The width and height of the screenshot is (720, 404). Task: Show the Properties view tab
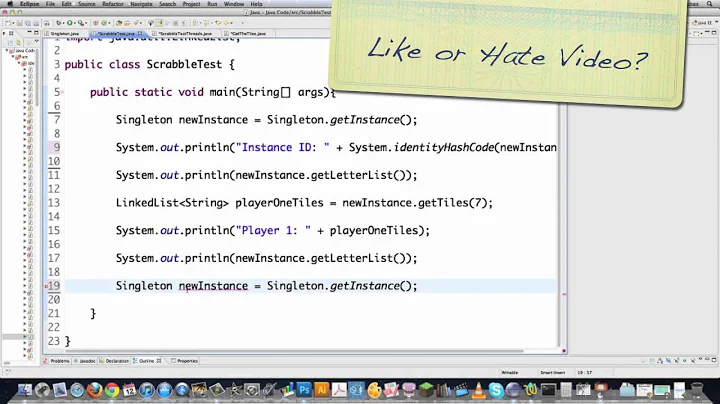click(x=185, y=361)
